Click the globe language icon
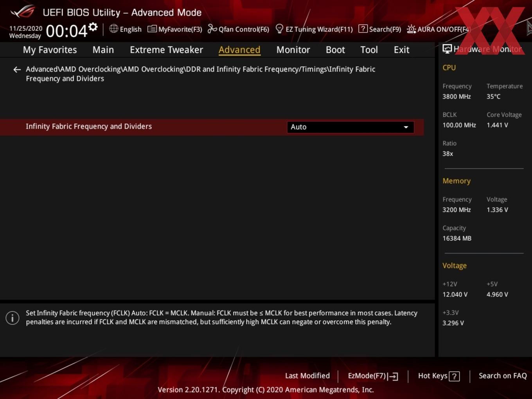This screenshot has height=399, width=532. pyautogui.click(x=113, y=29)
